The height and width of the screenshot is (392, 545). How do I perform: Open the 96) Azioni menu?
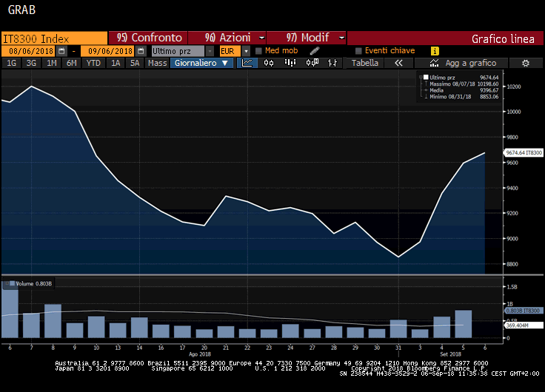click(x=227, y=38)
